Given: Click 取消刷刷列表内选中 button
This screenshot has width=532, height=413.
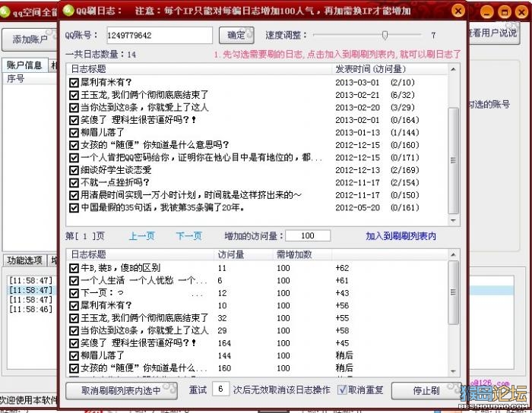Looking at the screenshot, I should coord(121,391).
